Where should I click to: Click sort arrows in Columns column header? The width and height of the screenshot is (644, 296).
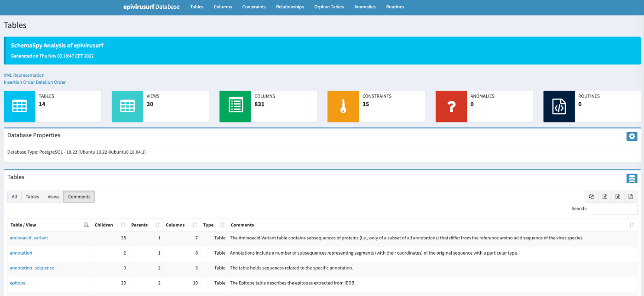pyautogui.click(x=195, y=225)
